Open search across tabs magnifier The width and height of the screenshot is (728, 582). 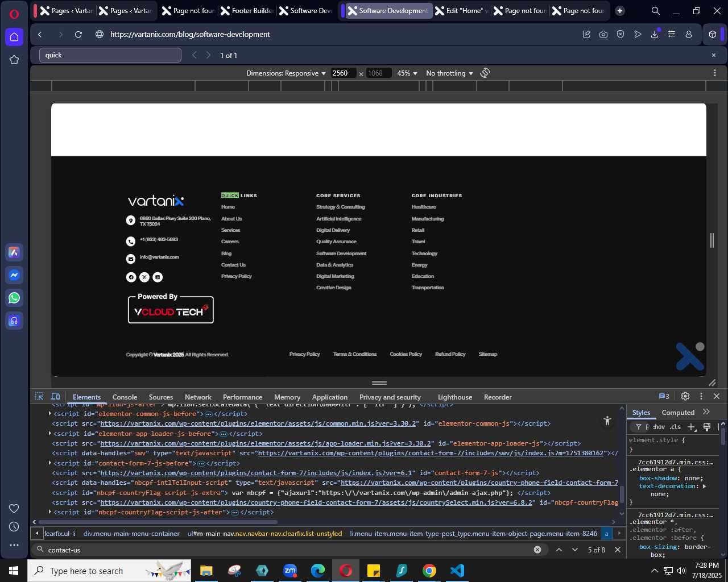pyautogui.click(x=656, y=11)
